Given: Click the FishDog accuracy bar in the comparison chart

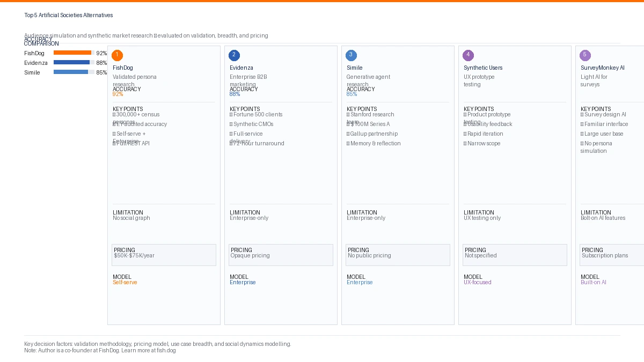Looking at the screenshot, I should (74, 53).
